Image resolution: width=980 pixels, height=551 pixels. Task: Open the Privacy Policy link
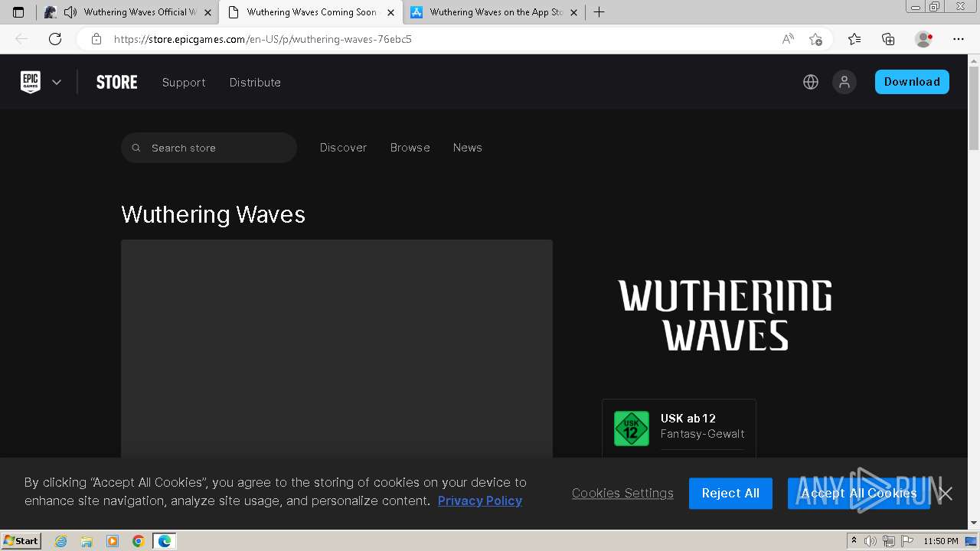(x=480, y=500)
